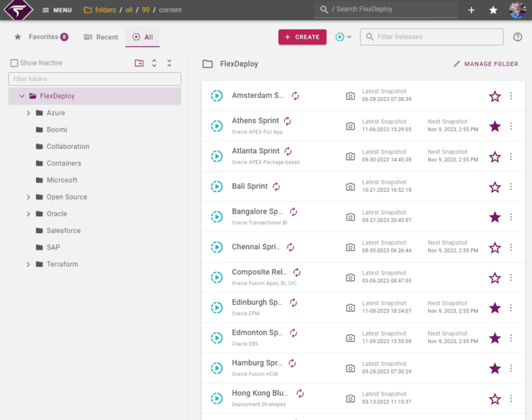The height and width of the screenshot is (420, 532).
Task: Favorite Atlanta Sprint using its star
Action: click(495, 157)
